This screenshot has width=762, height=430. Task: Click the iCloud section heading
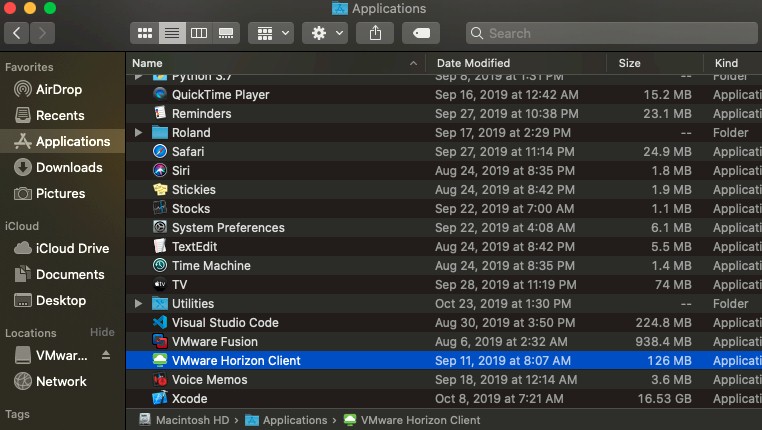[x=22, y=226]
